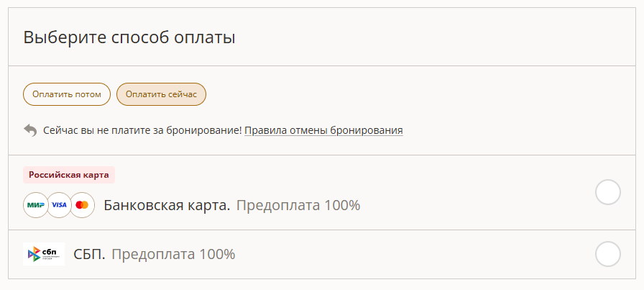The width and height of the screenshot is (644, 290).
Task: Click the Выберите способ оплаты heading
Action: pos(129,38)
